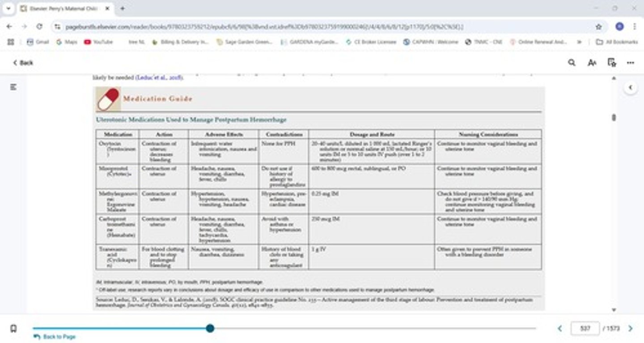Viewport: 644px width, 343px height.
Task: Click the address bar URL
Action: coord(264,27)
